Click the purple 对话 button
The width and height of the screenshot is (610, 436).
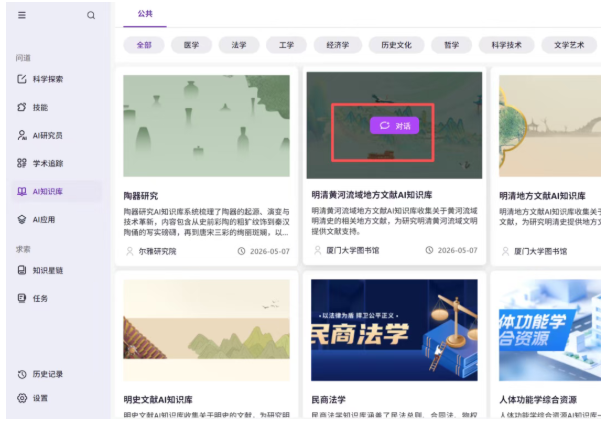coord(394,125)
